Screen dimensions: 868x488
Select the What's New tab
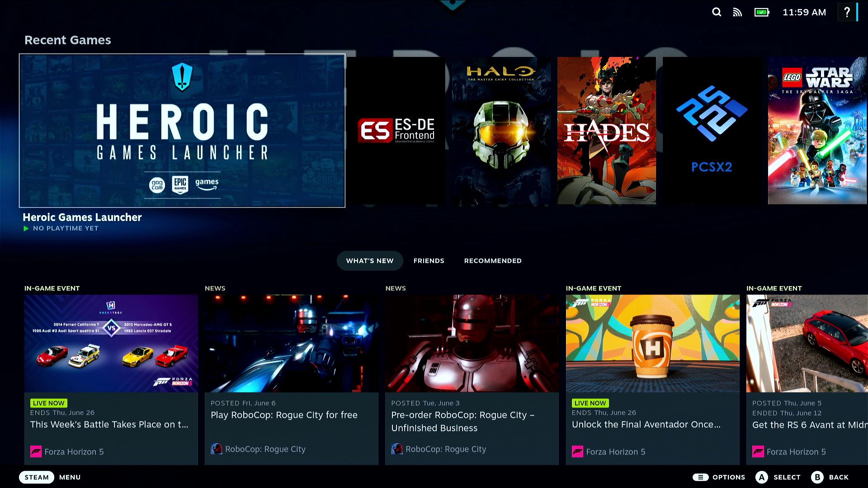pos(369,261)
